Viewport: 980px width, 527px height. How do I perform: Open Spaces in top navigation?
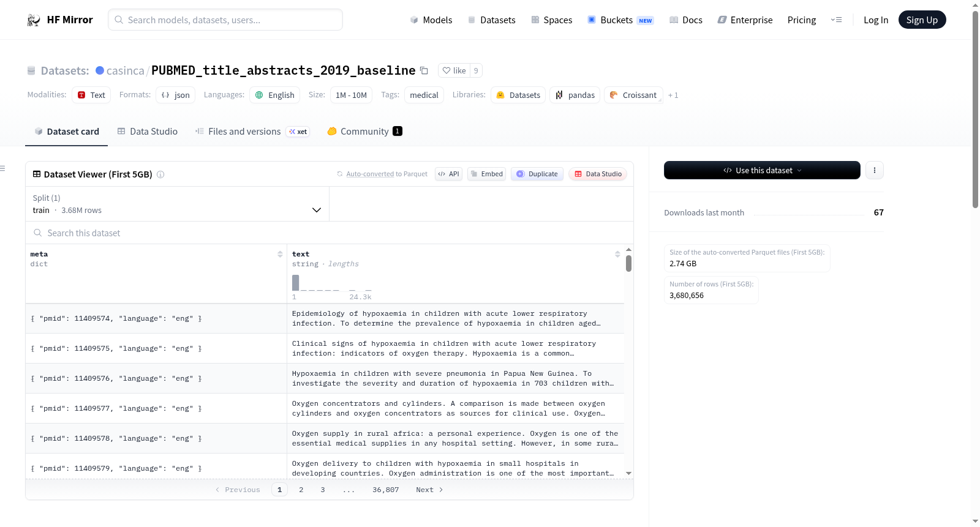[551, 20]
